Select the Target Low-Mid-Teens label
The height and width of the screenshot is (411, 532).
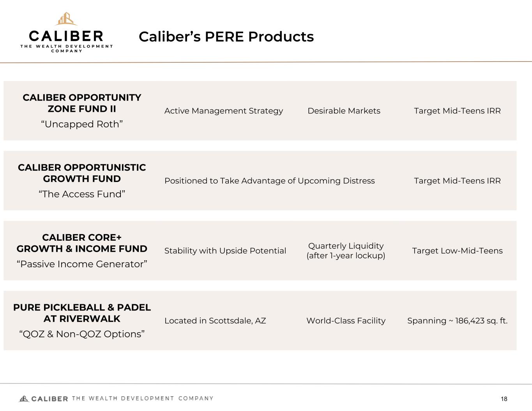[x=457, y=251]
